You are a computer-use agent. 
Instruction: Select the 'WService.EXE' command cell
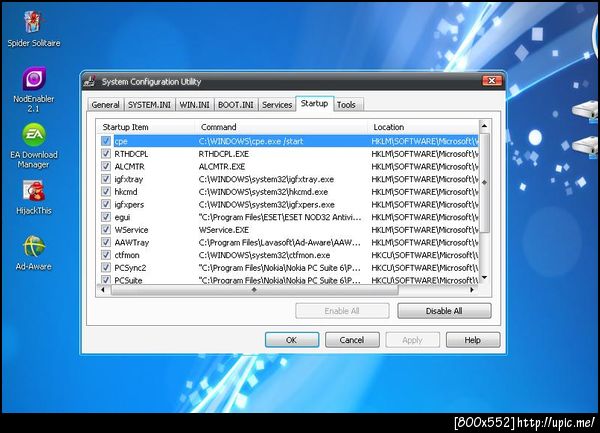pyautogui.click(x=224, y=230)
